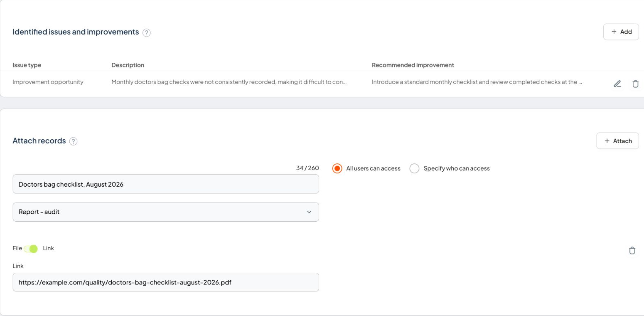Select the Improvement opportunity cell

[48, 82]
